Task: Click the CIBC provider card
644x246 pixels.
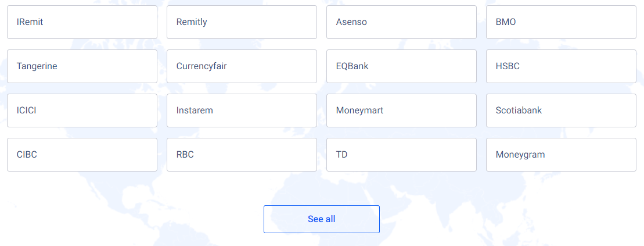Action: coord(82,155)
